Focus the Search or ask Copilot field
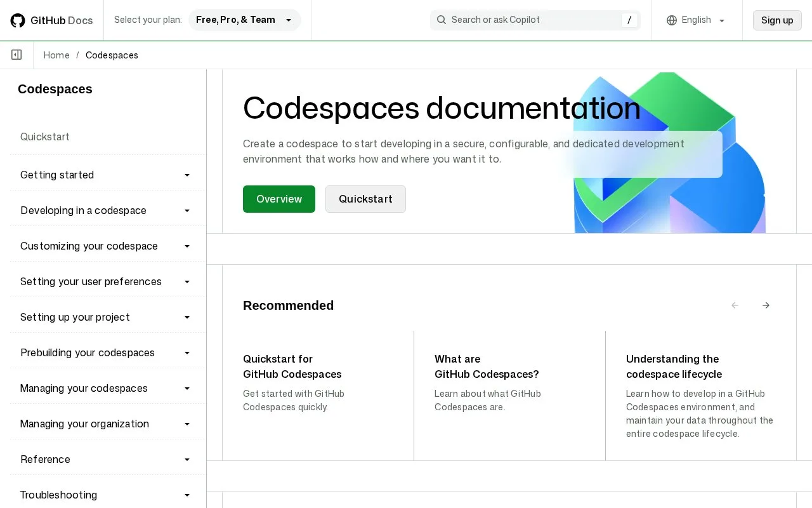The height and width of the screenshot is (508, 812). pyautogui.click(x=535, y=20)
